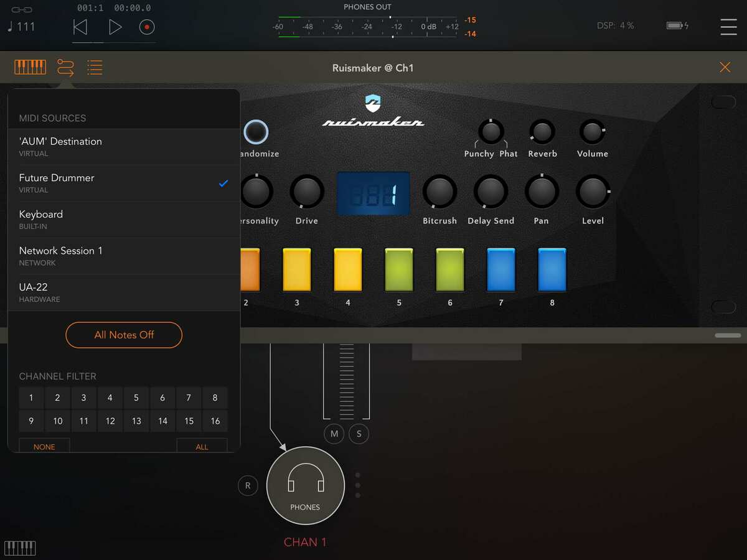Trigger orange drum pad 2
Viewport: 747px width, 560px height.
[x=250, y=270]
